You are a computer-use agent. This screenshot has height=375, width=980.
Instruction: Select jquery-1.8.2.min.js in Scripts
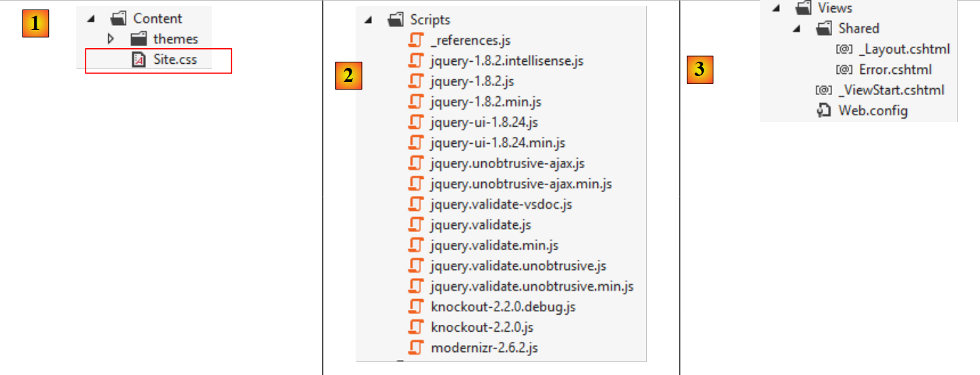(x=485, y=102)
